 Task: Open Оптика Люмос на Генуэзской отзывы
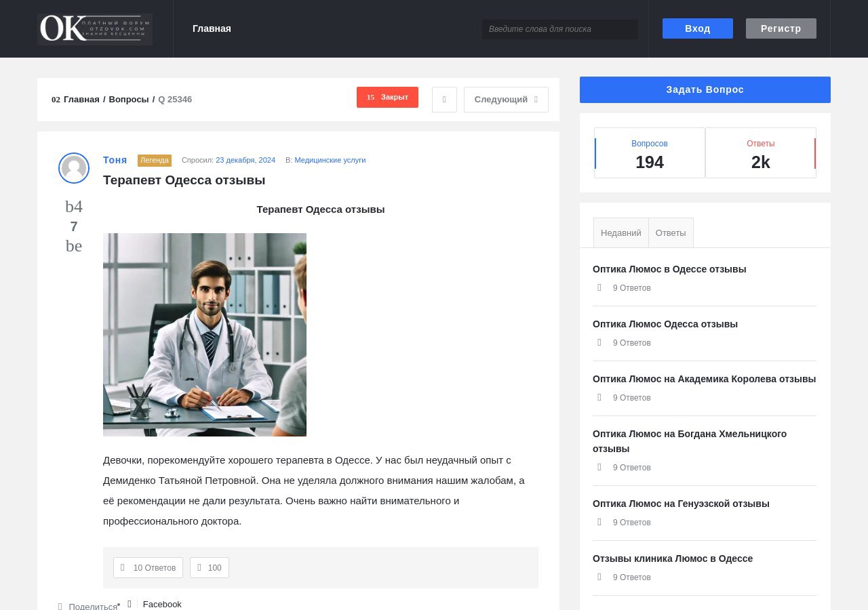pyautogui.click(x=681, y=504)
